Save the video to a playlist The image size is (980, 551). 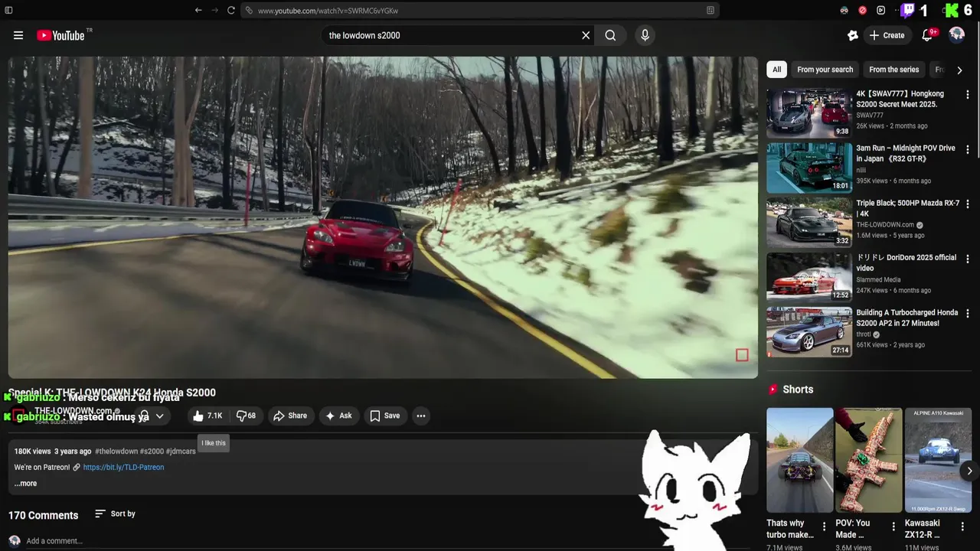point(384,416)
